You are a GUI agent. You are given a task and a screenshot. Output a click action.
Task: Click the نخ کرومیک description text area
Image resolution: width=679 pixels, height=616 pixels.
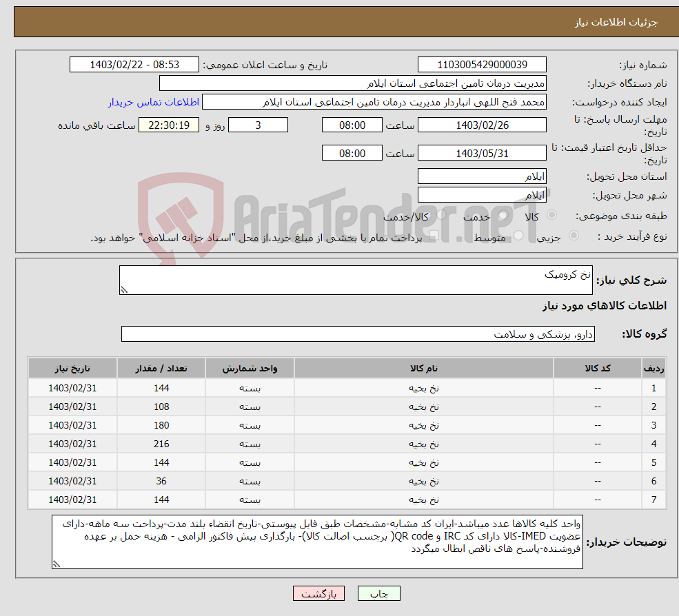pos(356,280)
